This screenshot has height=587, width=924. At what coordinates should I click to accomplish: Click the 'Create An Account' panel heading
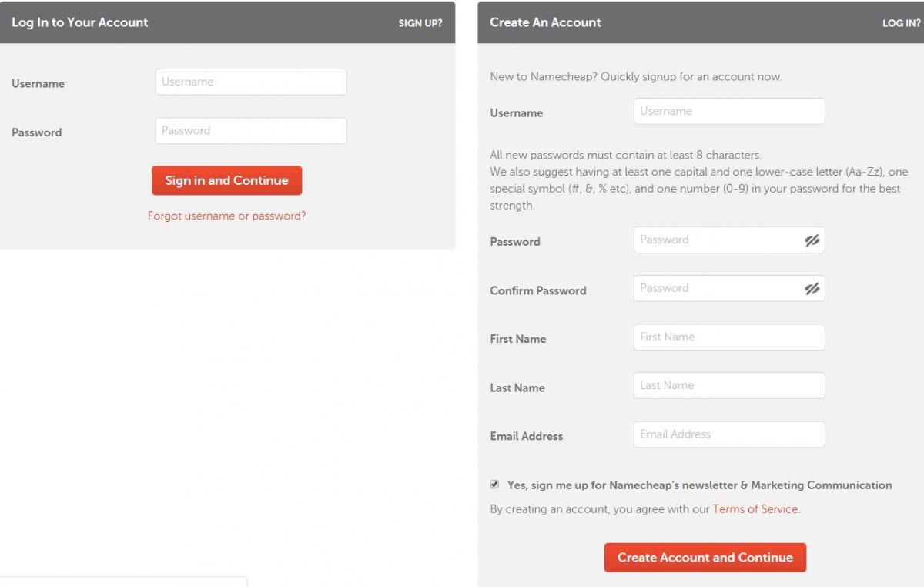tap(545, 22)
